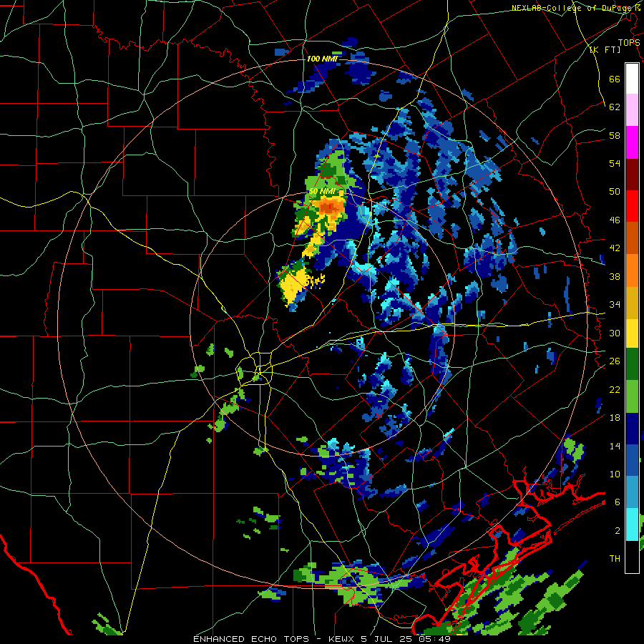The width and height of the screenshot is (644, 644).
Task: Click the dark green legend swatch
Action: (x=632, y=364)
